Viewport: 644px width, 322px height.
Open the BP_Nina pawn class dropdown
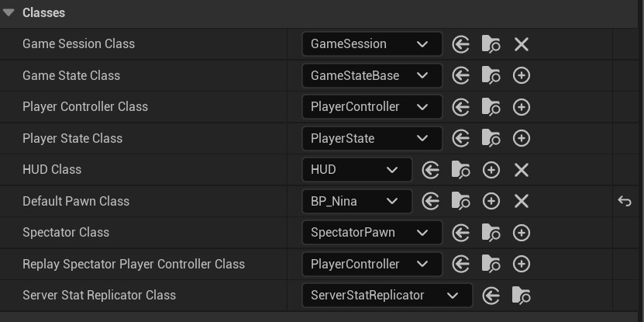357,201
